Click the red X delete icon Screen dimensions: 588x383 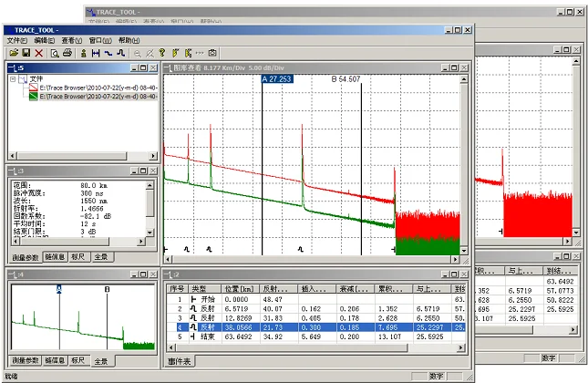(38, 53)
